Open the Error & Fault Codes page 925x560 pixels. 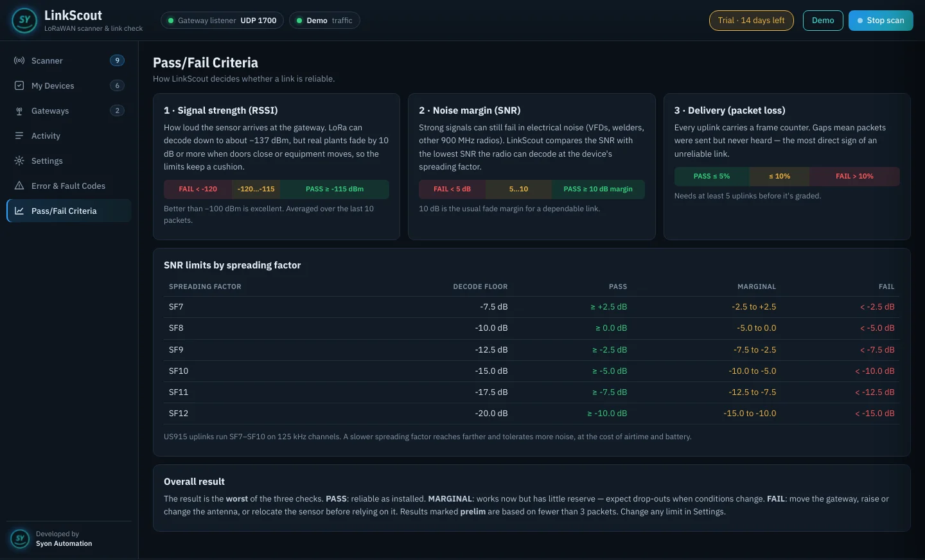click(69, 186)
